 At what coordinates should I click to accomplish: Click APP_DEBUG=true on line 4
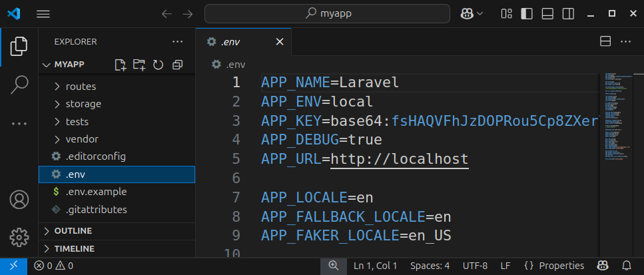coord(322,140)
